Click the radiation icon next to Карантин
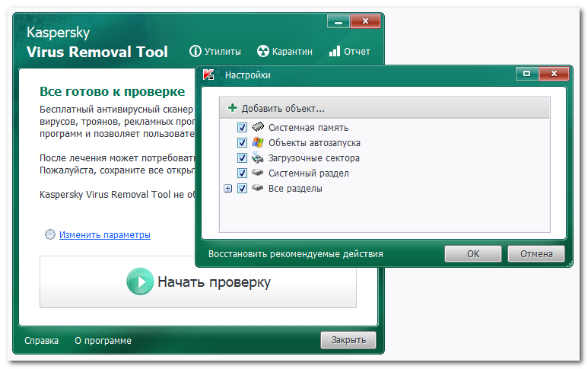 point(263,51)
